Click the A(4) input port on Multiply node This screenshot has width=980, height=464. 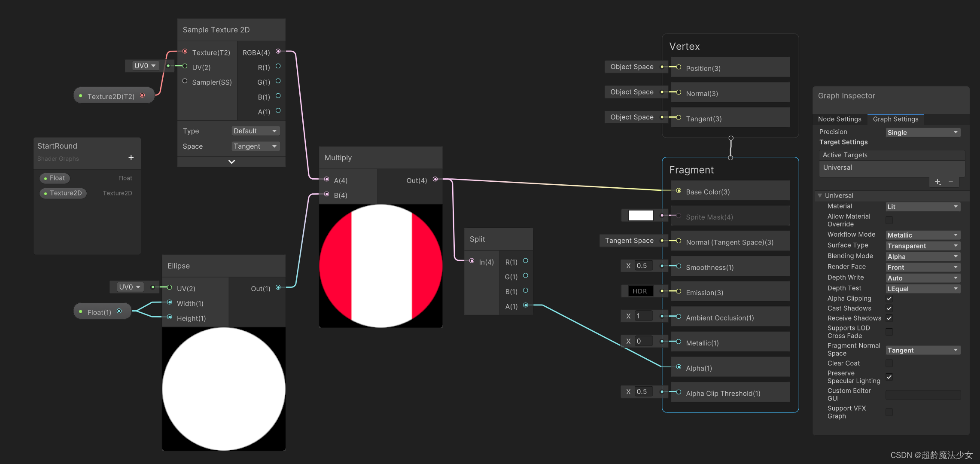pos(327,180)
